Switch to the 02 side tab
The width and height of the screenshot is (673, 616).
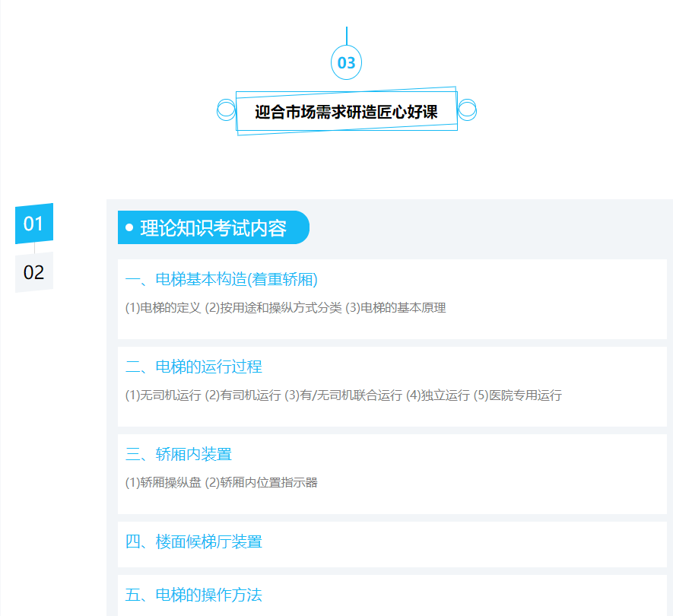[34, 272]
